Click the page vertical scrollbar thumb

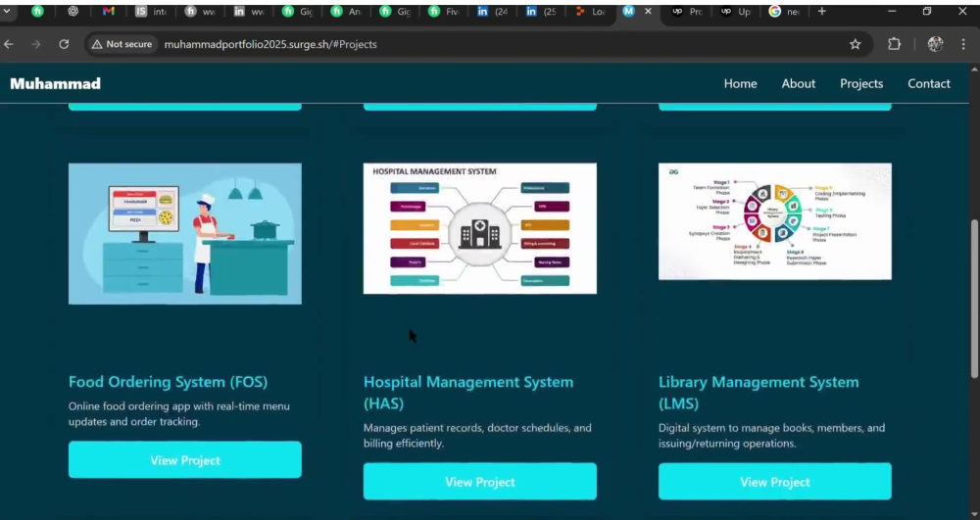(x=974, y=299)
